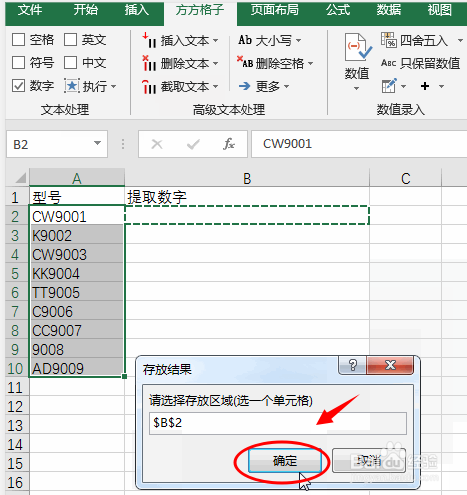The width and height of the screenshot is (467, 495).
Task: Open the 文件 tab
Action: coord(30,10)
